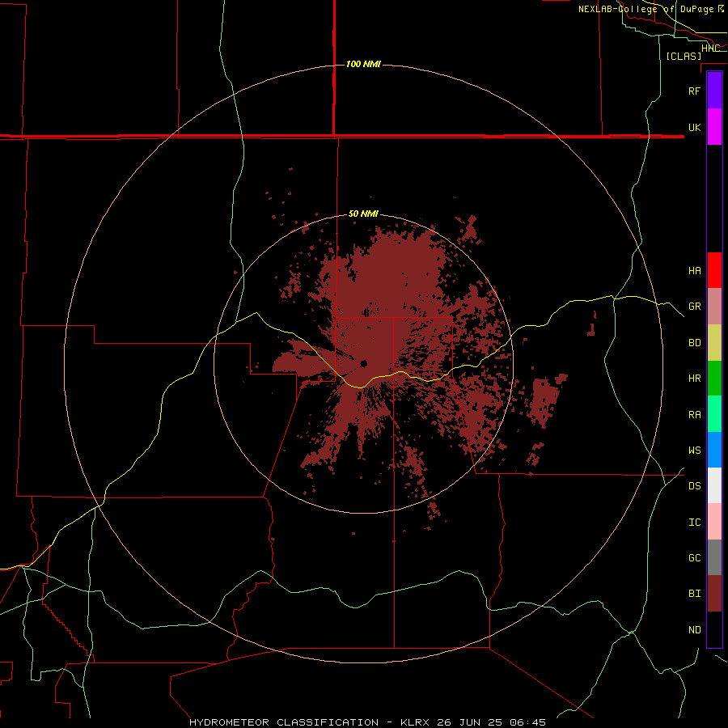Click the RF legend label
This screenshot has width=728, height=728.
point(694,91)
